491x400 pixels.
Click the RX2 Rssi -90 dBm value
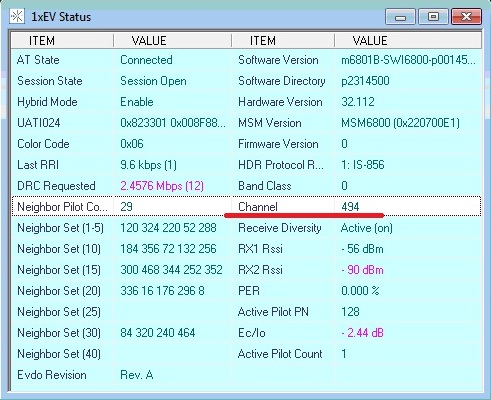coord(362,270)
